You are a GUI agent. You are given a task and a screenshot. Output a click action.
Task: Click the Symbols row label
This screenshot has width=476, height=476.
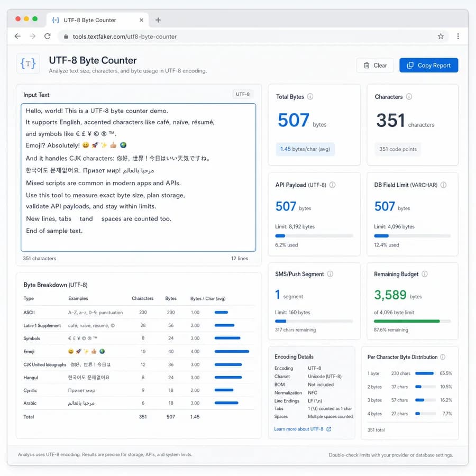point(32,338)
